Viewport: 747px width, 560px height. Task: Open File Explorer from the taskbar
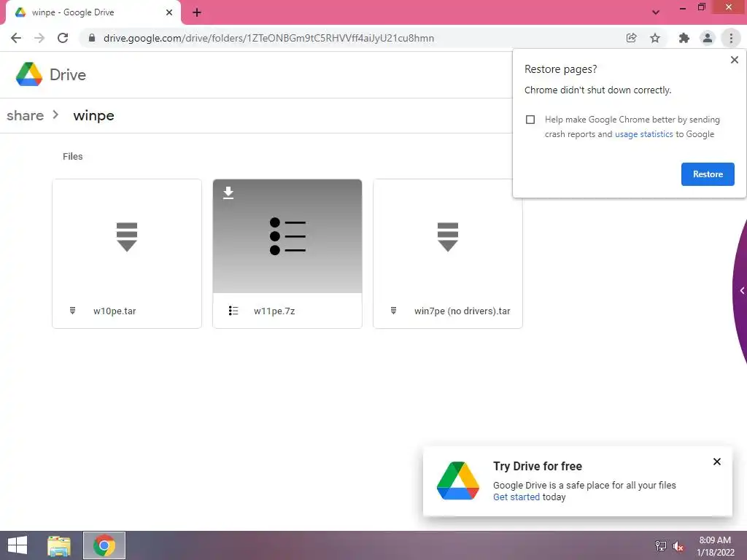coord(59,545)
